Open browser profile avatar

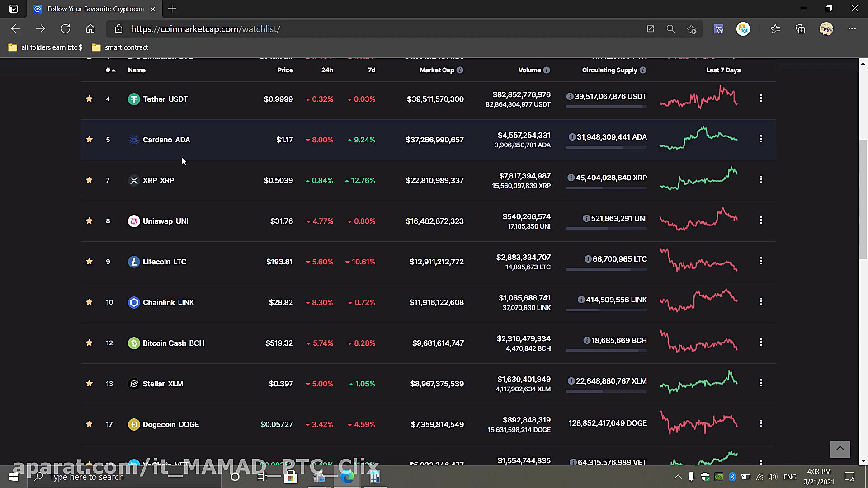(x=826, y=29)
